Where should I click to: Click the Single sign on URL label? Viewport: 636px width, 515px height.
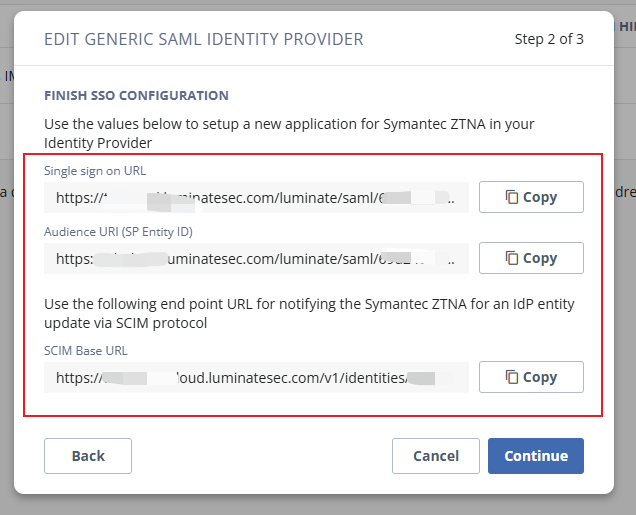(95, 171)
